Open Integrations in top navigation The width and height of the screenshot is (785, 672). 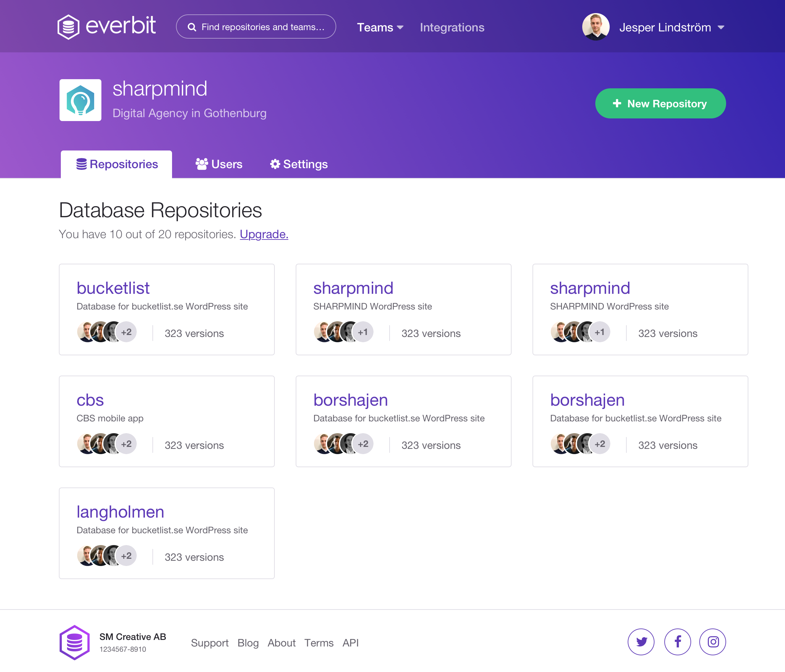pyautogui.click(x=452, y=27)
